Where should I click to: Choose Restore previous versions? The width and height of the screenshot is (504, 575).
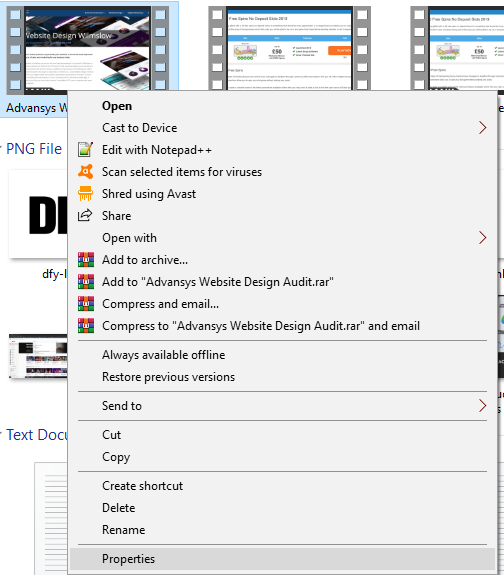282,377
